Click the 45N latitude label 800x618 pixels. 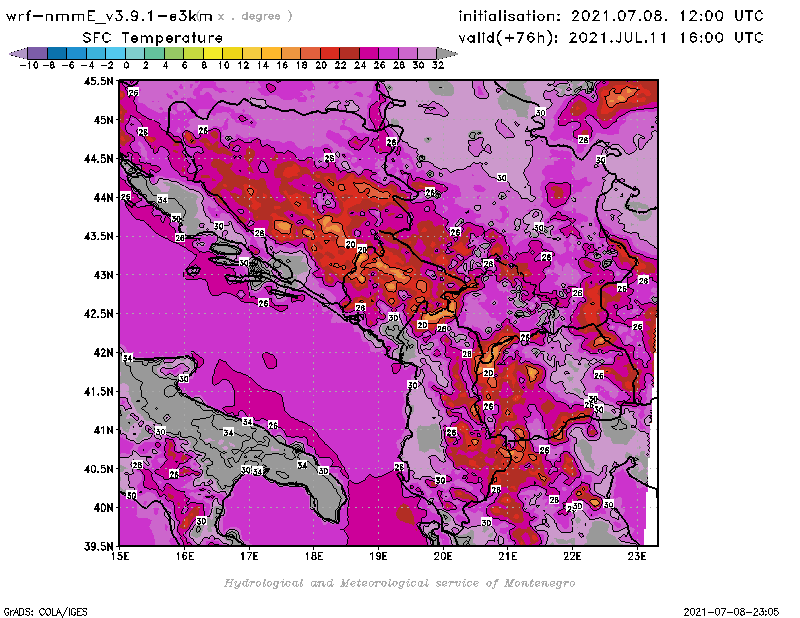pyautogui.click(x=103, y=120)
